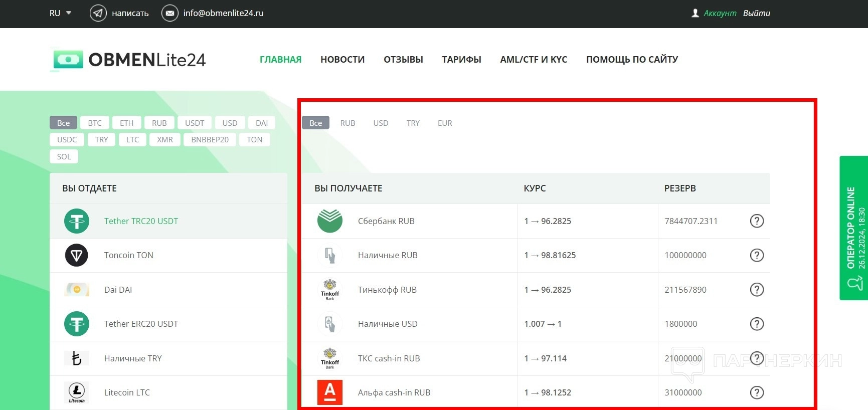Click the Toncoin TON coin icon
This screenshot has width=868, height=410.
pos(77,255)
